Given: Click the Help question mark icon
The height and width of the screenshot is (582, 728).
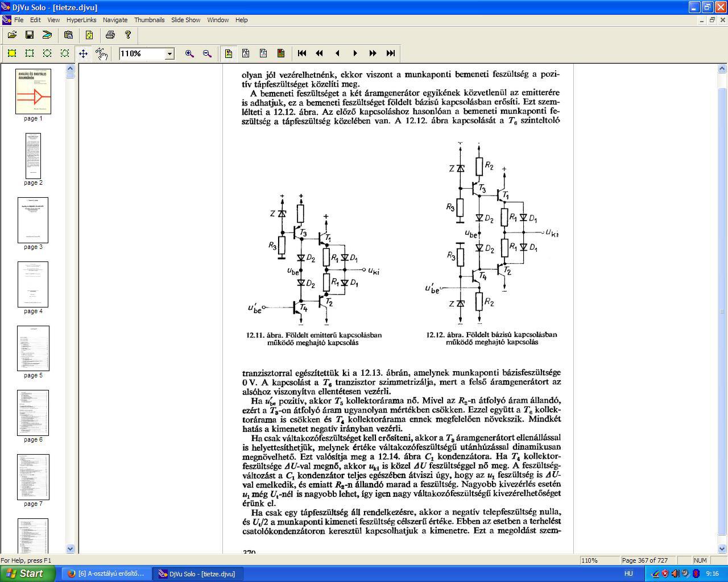Looking at the screenshot, I should tap(128, 35).
